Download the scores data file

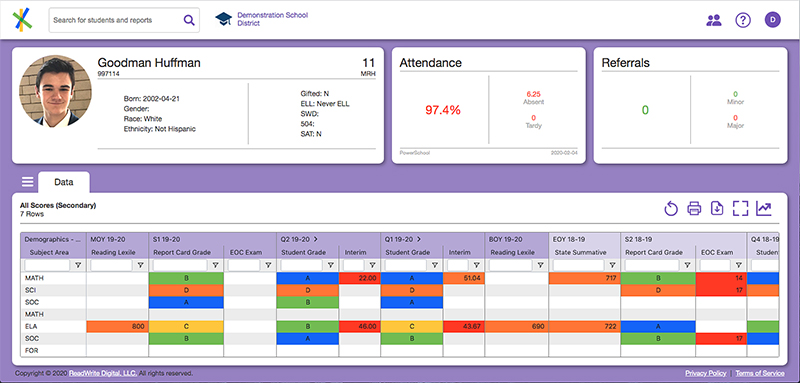tap(717, 208)
